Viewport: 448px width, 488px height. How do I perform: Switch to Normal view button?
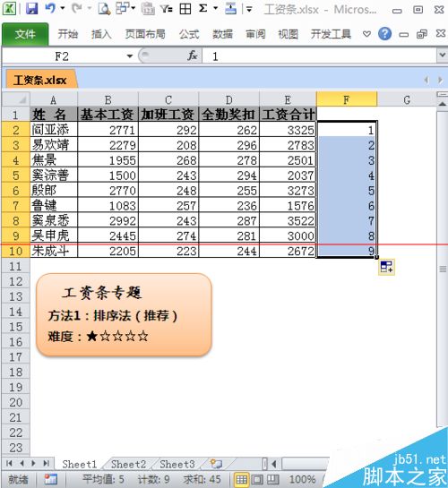point(242,480)
